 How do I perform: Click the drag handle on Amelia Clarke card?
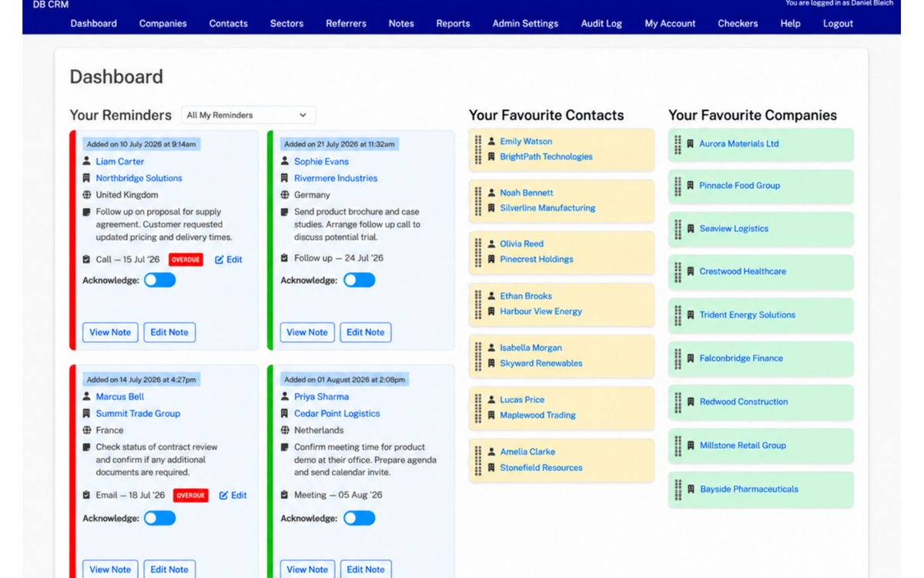(478, 459)
